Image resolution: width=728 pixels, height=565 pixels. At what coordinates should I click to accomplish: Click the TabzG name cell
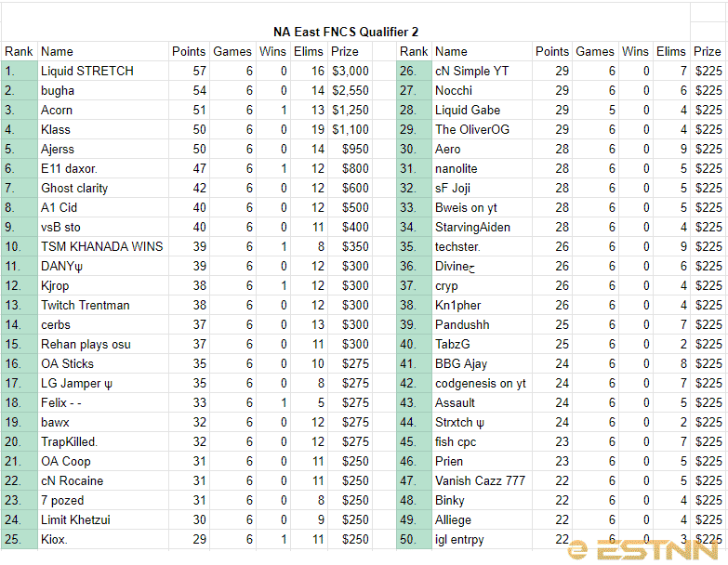pyautogui.click(x=482, y=344)
